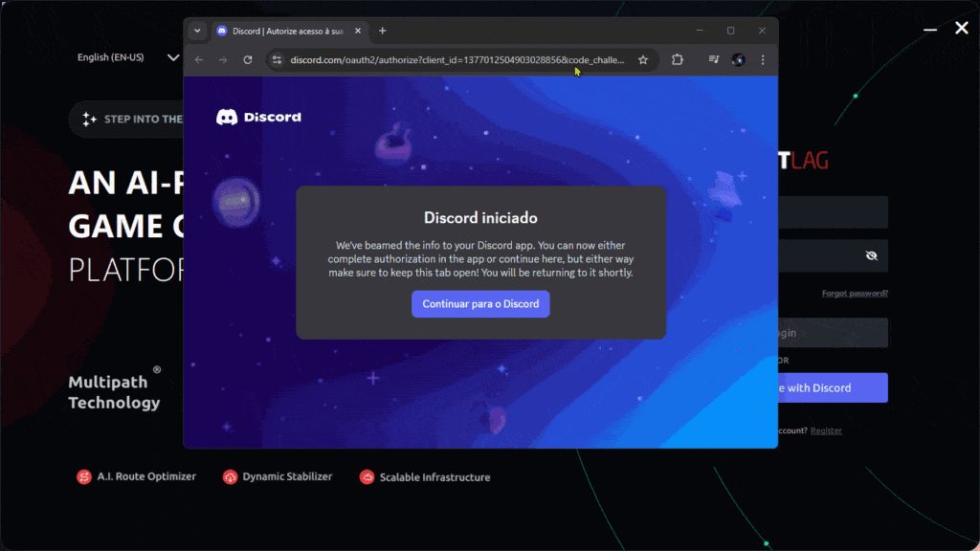The image size is (980, 551).
Task: Open the Chrome extensions puzzle icon
Action: [x=678, y=60]
